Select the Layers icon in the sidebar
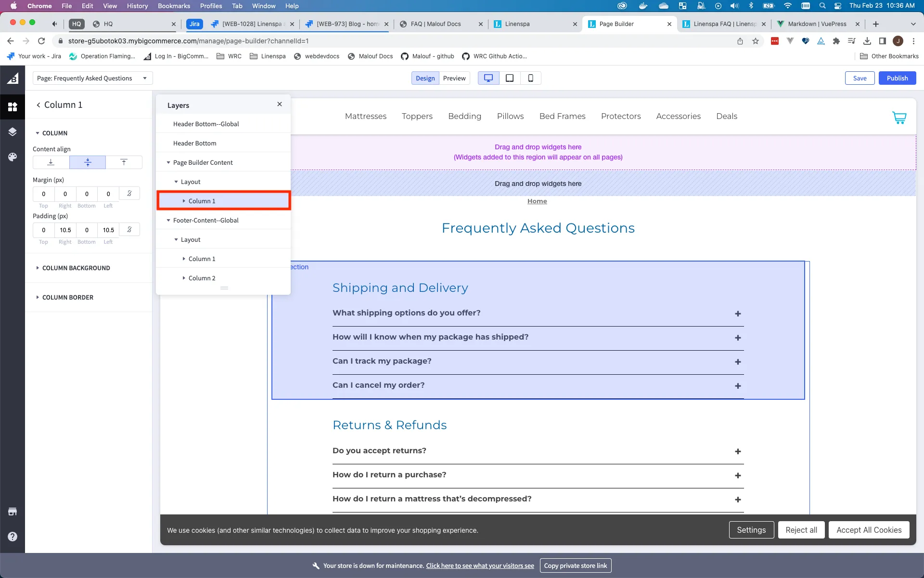Viewport: 924px width, 578px height. click(13, 131)
